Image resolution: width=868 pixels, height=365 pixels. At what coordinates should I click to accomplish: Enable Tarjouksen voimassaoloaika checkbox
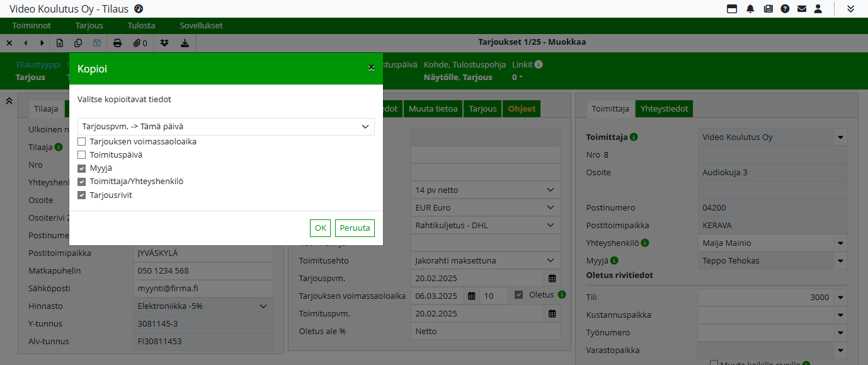[x=82, y=142]
